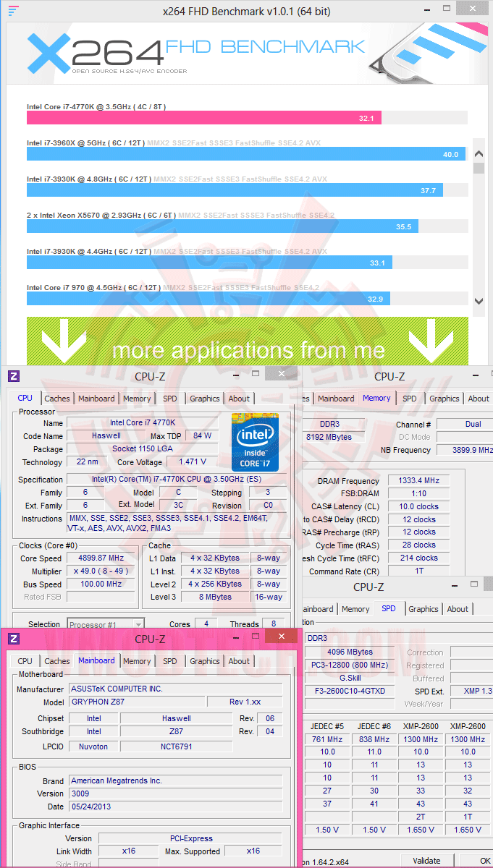The image size is (493, 868).
Task: Select About tab in pink CPU-Z window
Action: 239,661
